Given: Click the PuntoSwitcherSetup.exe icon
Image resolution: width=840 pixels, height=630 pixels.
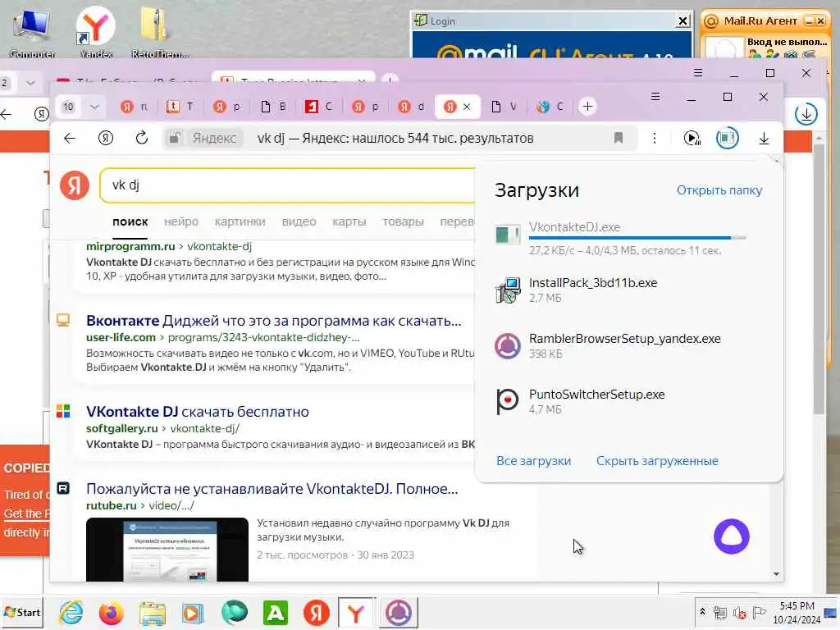Looking at the screenshot, I should pyautogui.click(x=507, y=401).
